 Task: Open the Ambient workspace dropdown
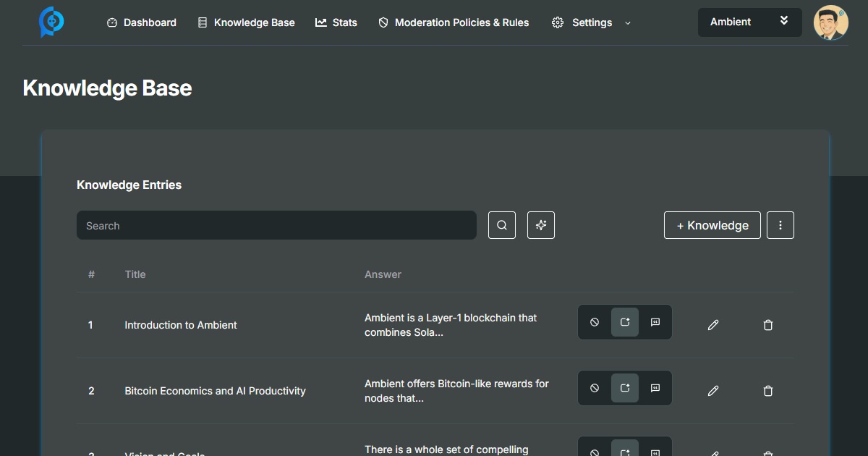coord(749,22)
